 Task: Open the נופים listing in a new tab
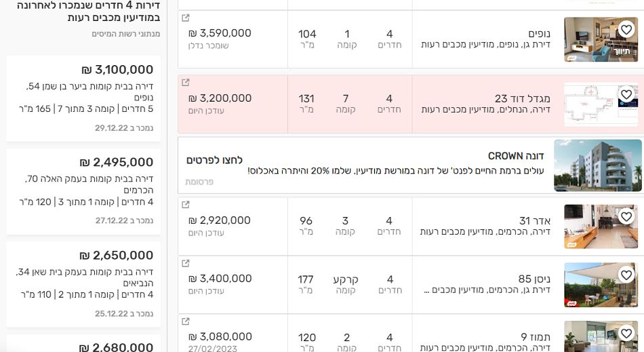(186, 18)
